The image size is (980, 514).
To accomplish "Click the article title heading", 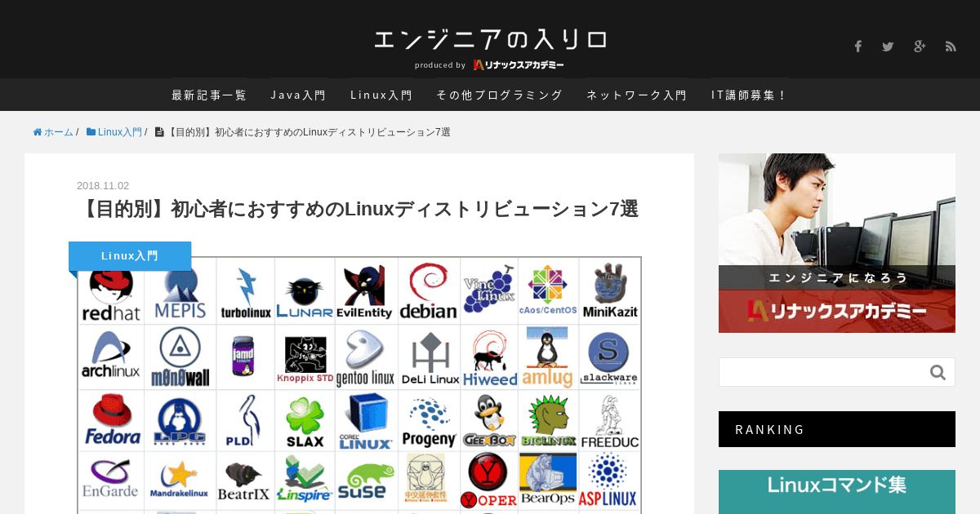I will [x=359, y=209].
